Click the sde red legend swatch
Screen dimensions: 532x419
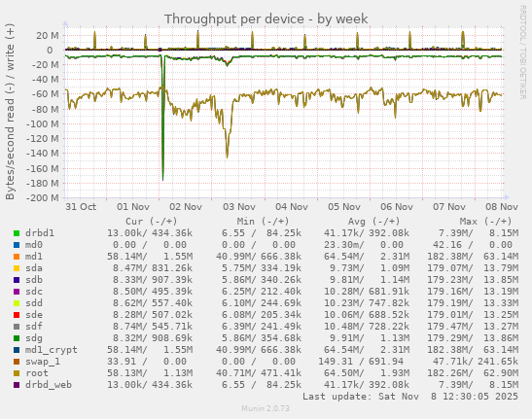point(17,315)
